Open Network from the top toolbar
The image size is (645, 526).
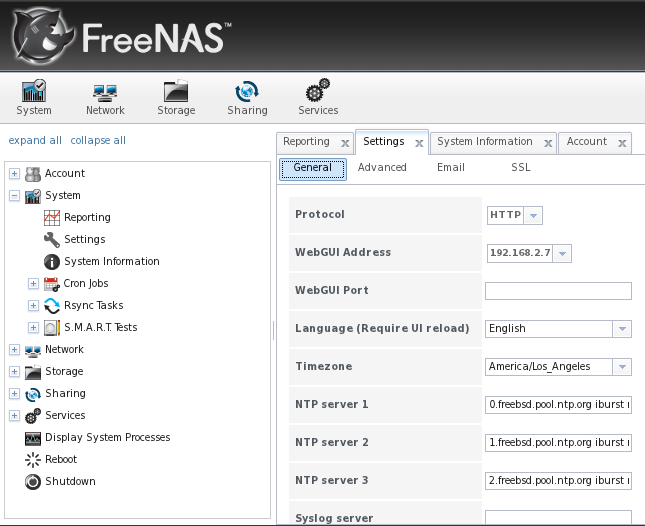(x=105, y=97)
